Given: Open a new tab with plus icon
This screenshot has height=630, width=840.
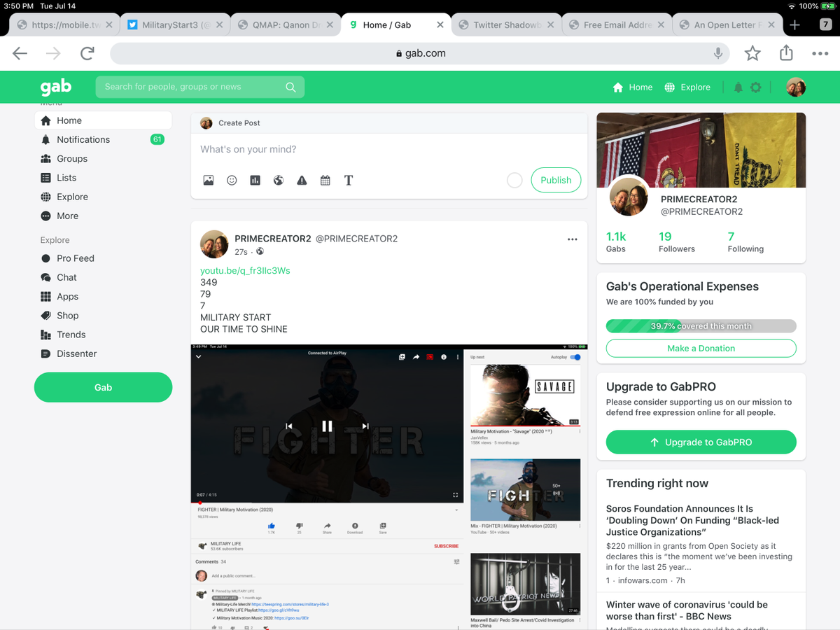Looking at the screenshot, I should click(794, 24).
